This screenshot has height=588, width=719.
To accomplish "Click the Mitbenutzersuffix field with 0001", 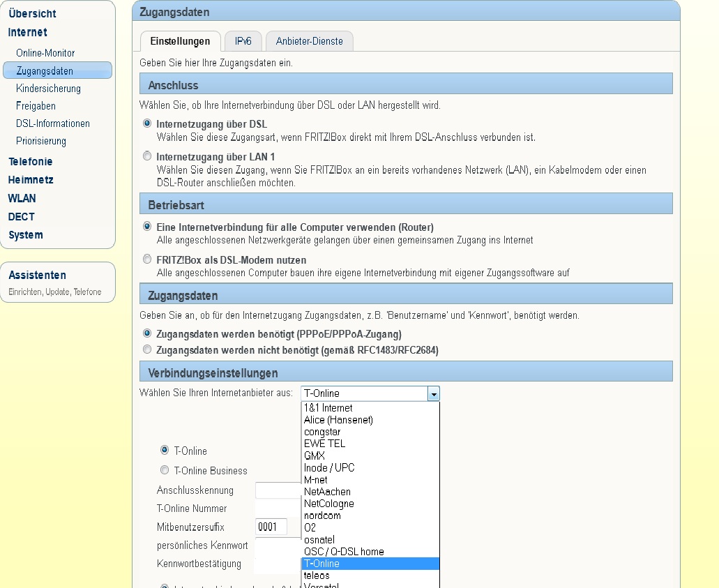I will tap(271, 527).
